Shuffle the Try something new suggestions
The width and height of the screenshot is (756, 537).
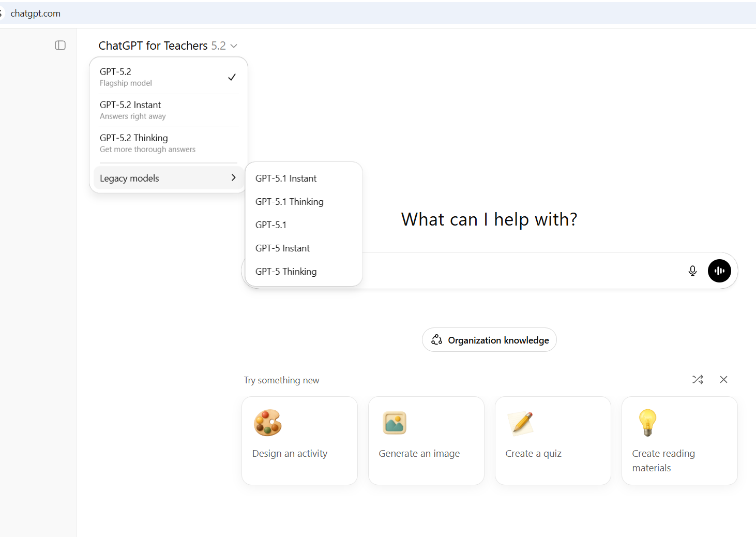click(x=698, y=380)
